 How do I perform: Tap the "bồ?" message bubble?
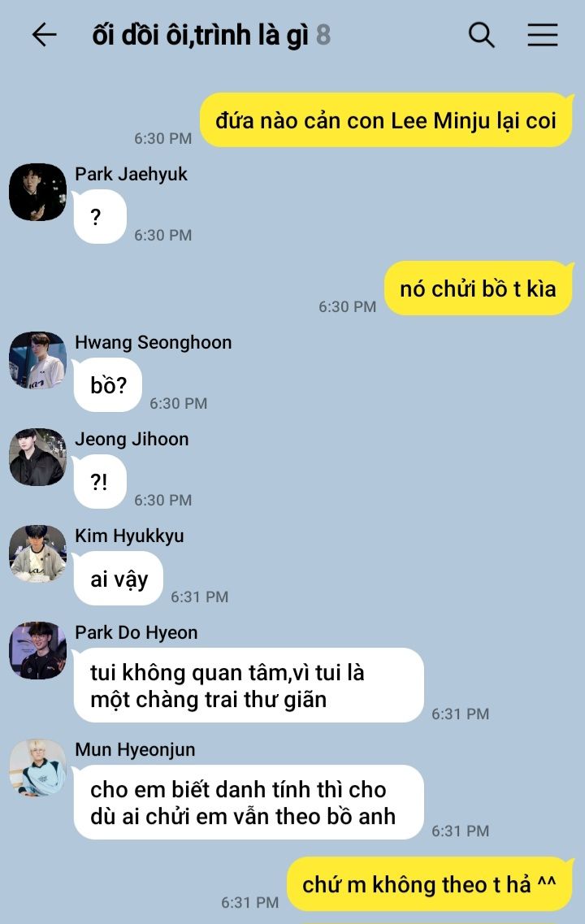click(x=108, y=385)
